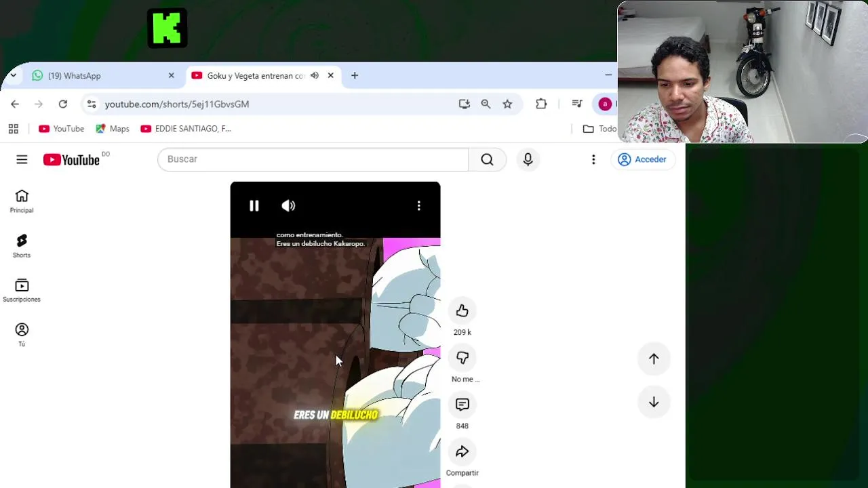The height and width of the screenshot is (488, 868).
Task: Open the zoom magnifier in address bar
Action: (486, 104)
